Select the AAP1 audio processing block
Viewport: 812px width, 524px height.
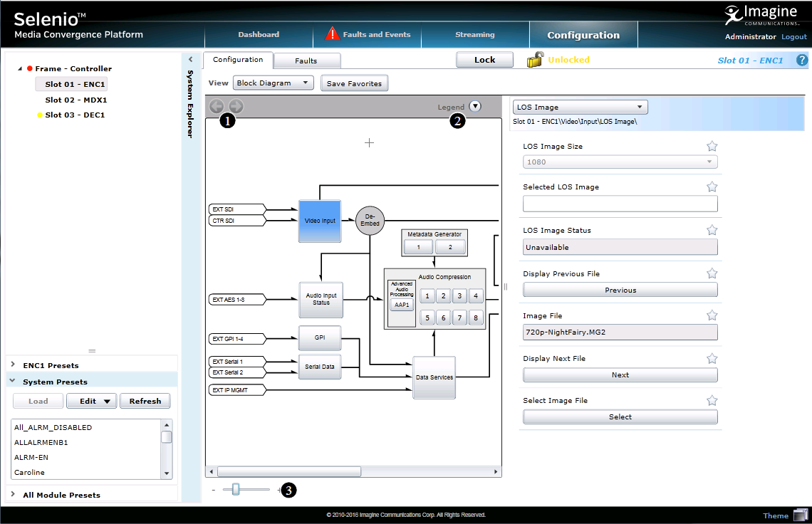[x=402, y=305]
